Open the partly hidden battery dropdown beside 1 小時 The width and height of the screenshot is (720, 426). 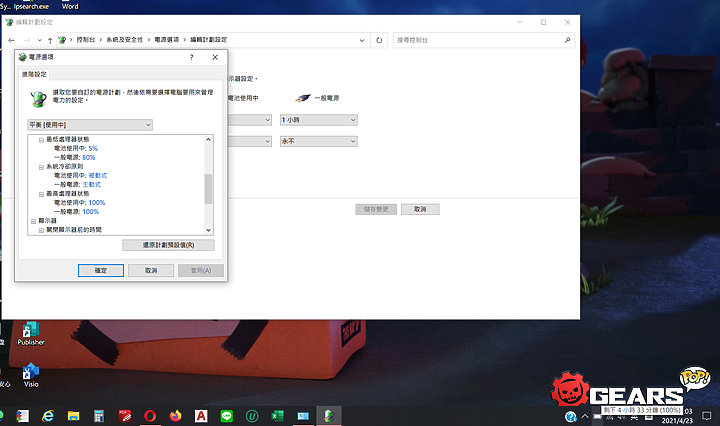coord(250,120)
